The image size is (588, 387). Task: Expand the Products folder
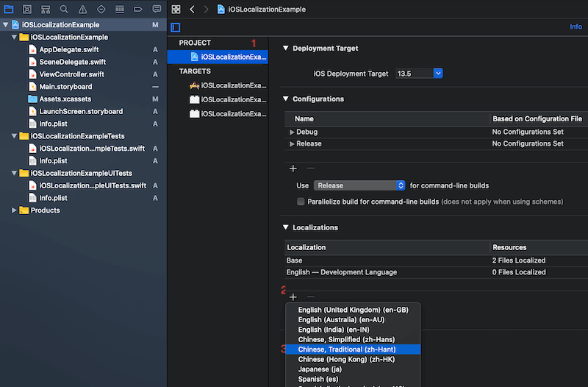(14, 210)
